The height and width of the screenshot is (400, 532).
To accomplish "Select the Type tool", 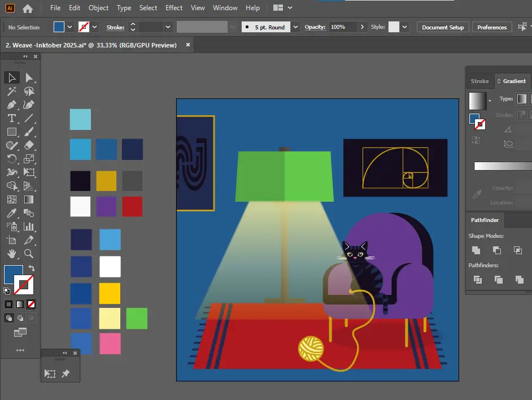I will (12, 119).
